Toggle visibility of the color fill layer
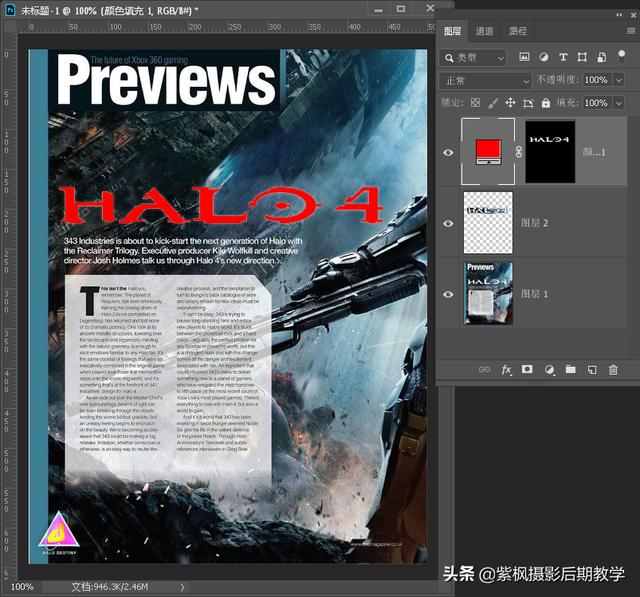640x597 pixels. click(448, 152)
